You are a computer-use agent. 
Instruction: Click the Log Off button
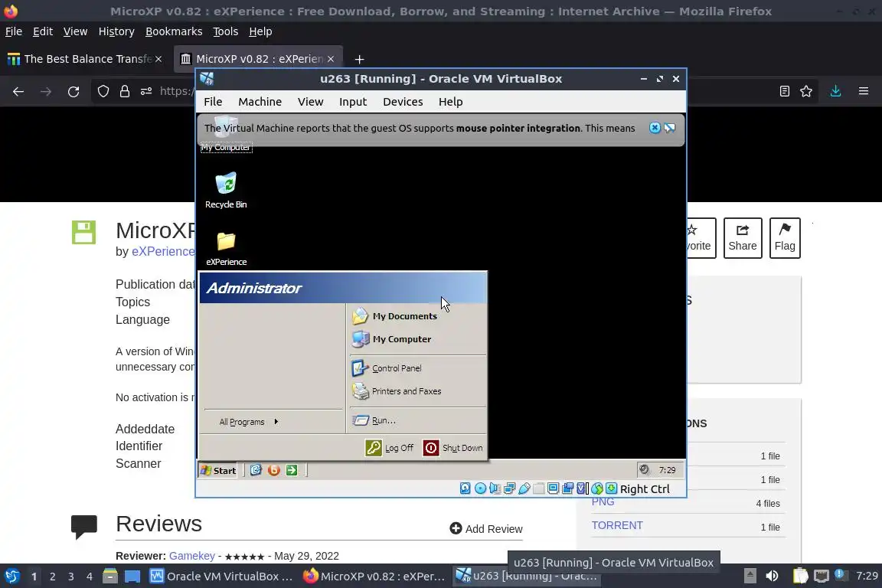[389, 448]
